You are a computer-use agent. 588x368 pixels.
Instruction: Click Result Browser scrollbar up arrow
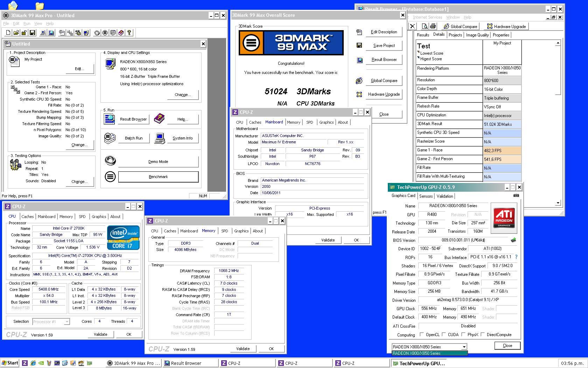pyautogui.click(x=558, y=43)
